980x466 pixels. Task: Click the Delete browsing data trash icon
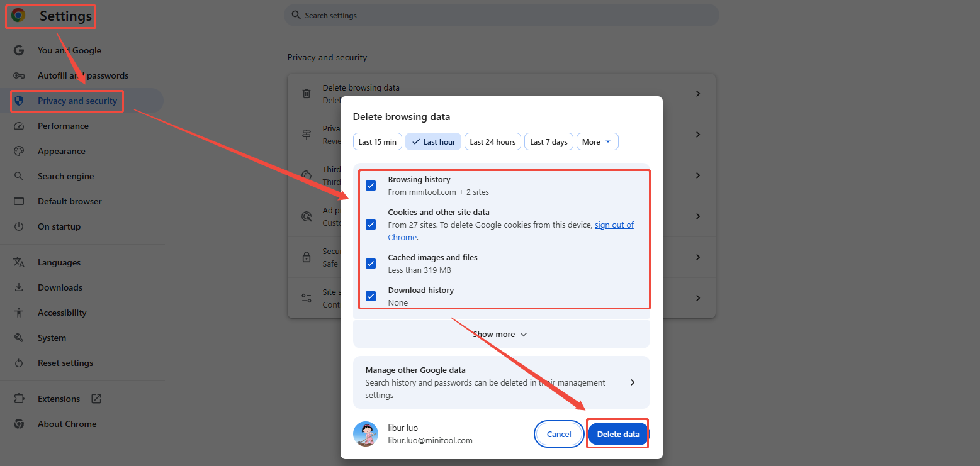pyautogui.click(x=305, y=93)
